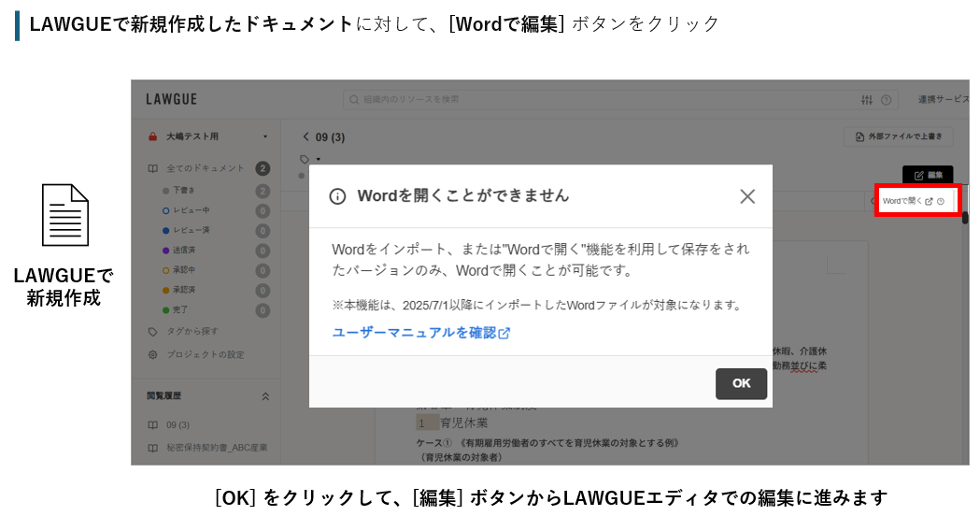
Task: Click the 外部ファイルで上書き button
Action: pyautogui.click(x=898, y=136)
